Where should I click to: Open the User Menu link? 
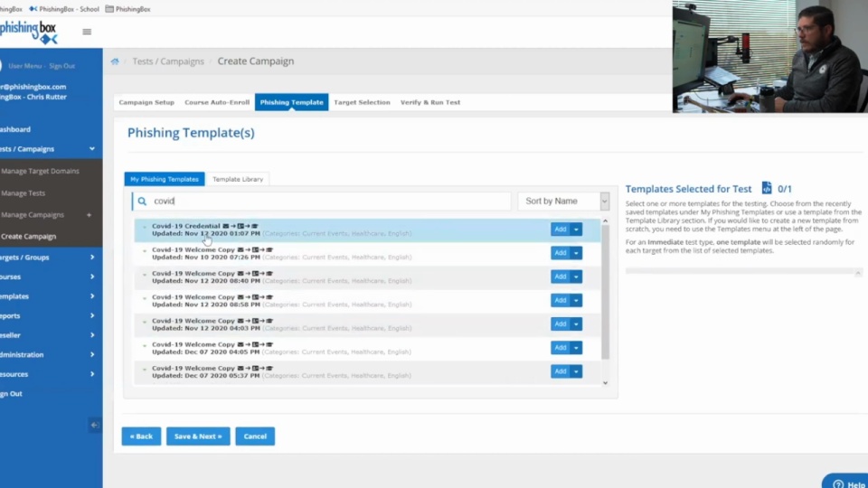[x=25, y=66]
